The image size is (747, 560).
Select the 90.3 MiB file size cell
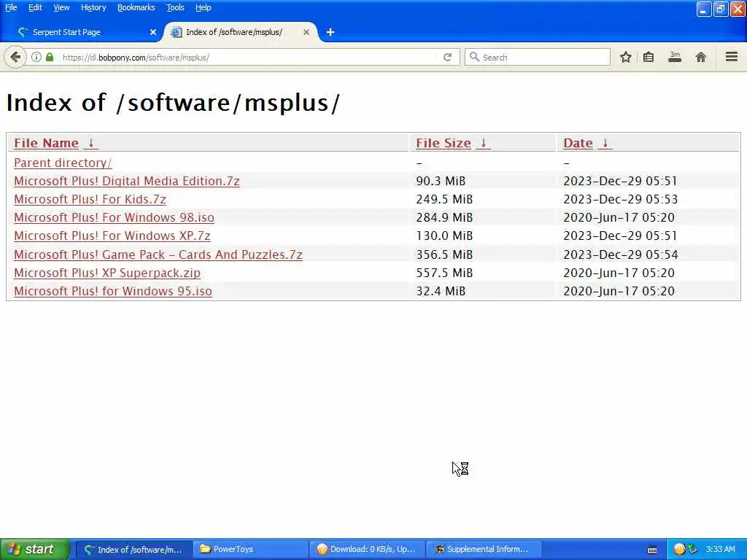[441, 181]
